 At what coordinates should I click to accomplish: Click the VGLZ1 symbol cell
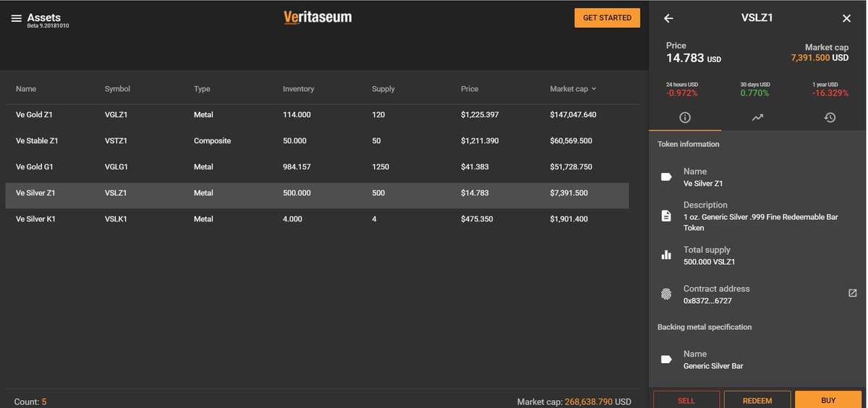pos(116,114)
